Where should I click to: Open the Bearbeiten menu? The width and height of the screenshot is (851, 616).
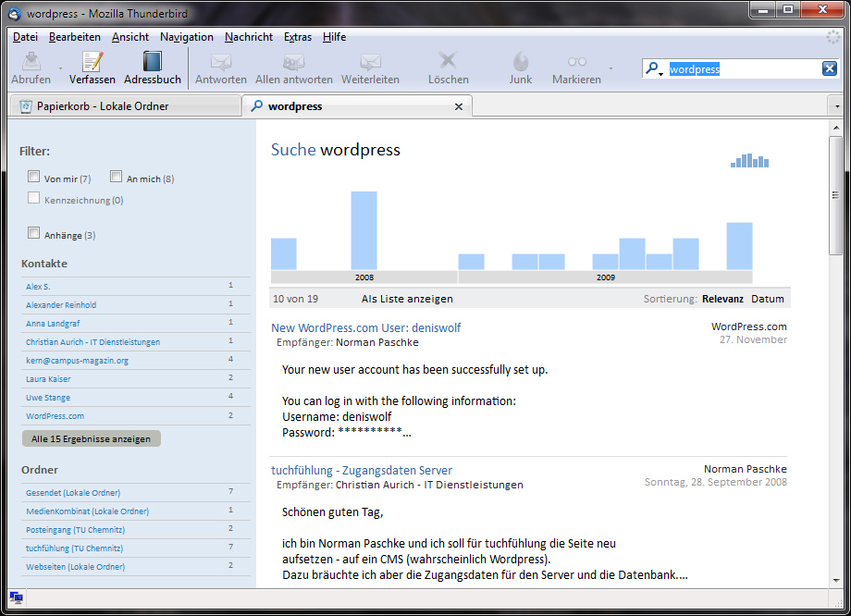coord(74,37)
